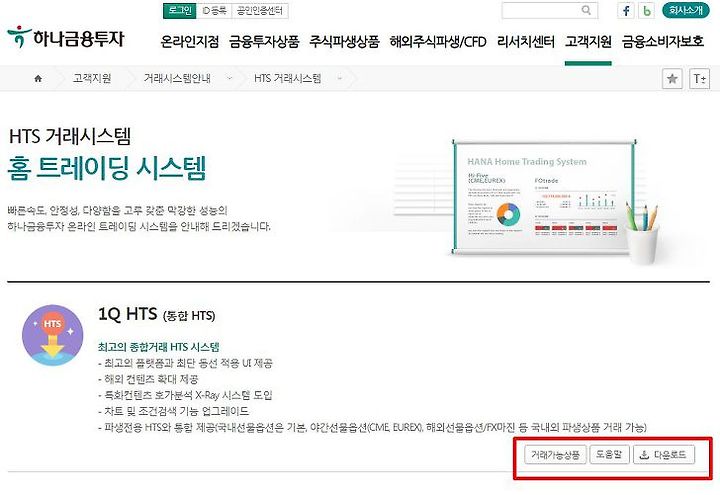Open the 리서치센터 menu
This screenshot has height=495, width=720.
click(x=526, y=42)
